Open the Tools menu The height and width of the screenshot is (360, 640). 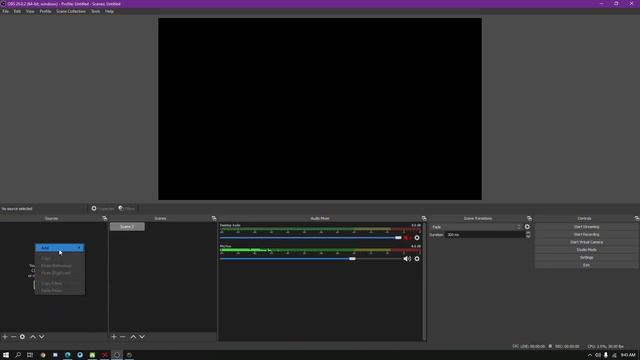pos(96,11)
